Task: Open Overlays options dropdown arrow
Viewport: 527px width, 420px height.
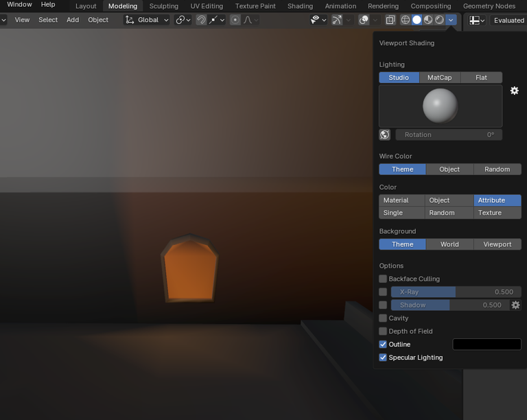Action: (x=375, y=20)
